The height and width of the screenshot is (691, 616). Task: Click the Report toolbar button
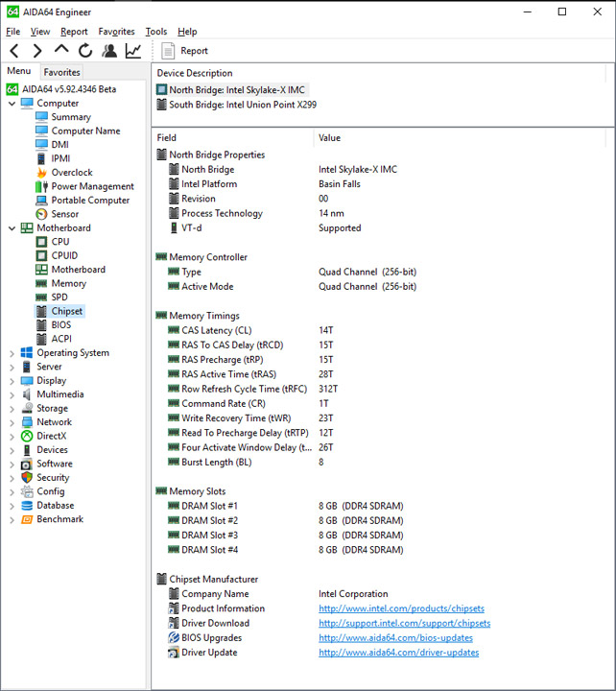tap(184, 51)
